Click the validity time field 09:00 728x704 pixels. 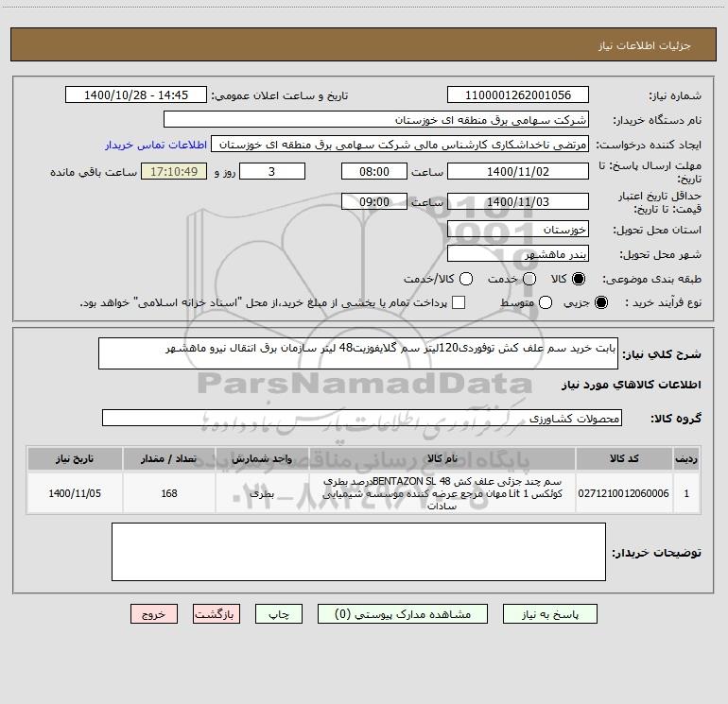tap(374, 202)
